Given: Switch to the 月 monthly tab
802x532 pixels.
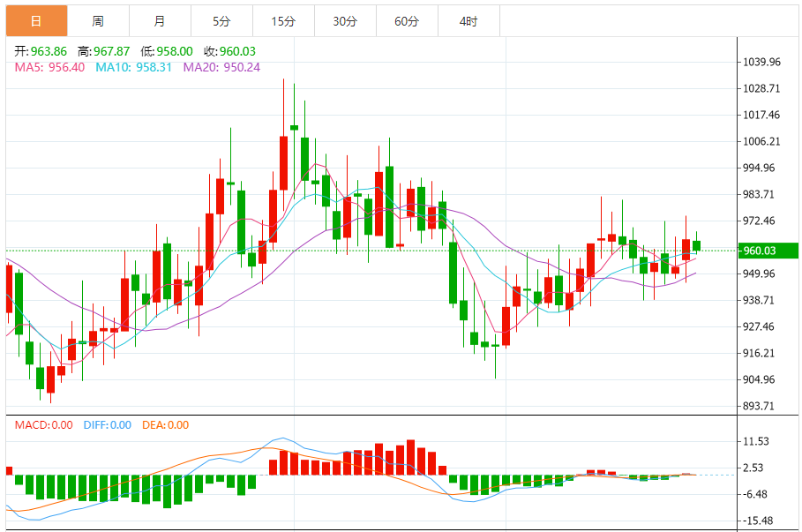Looking at the screenshot, I should coord(160,21).
